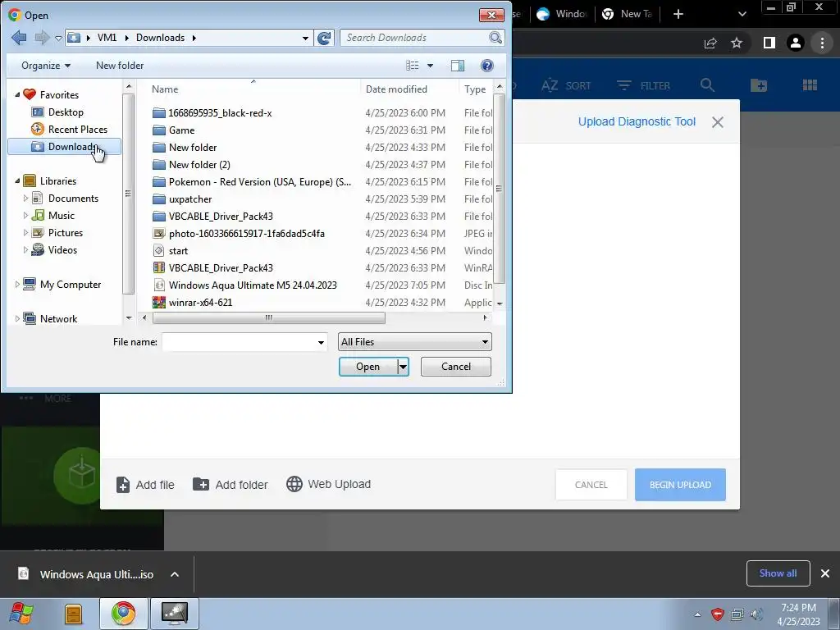This screenshot has height=630, width=840.
Task: Expand the Network tree node
Action: pos(17,319)
